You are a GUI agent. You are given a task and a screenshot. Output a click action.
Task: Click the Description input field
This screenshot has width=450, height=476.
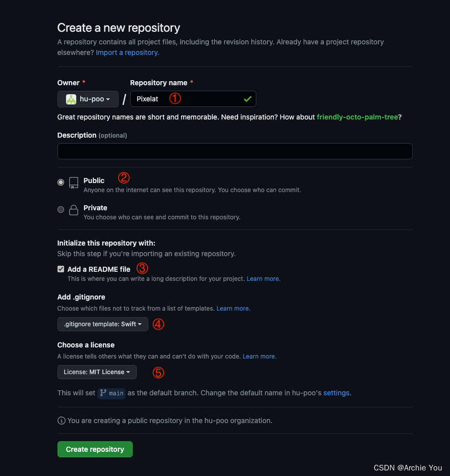tap(235, 151)
